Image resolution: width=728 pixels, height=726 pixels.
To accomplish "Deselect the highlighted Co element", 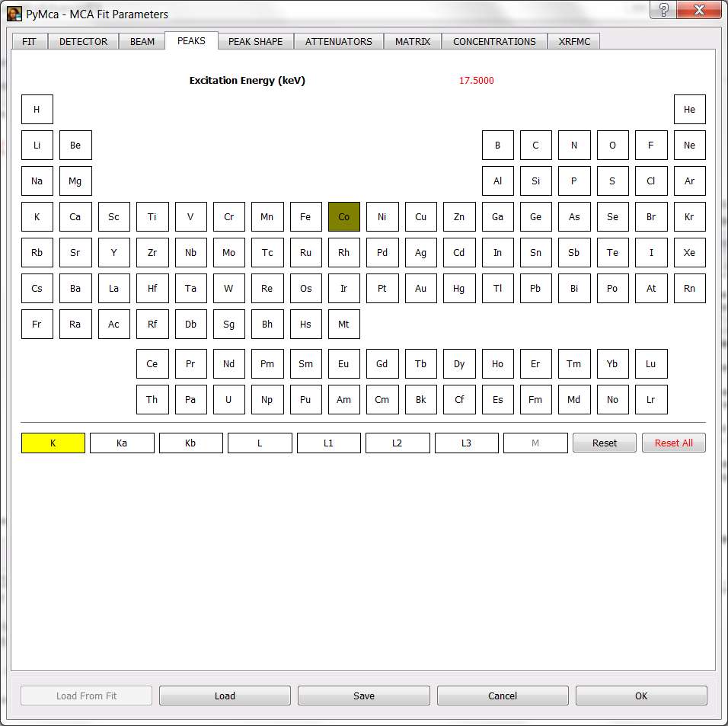I will [x=343, y=217].
